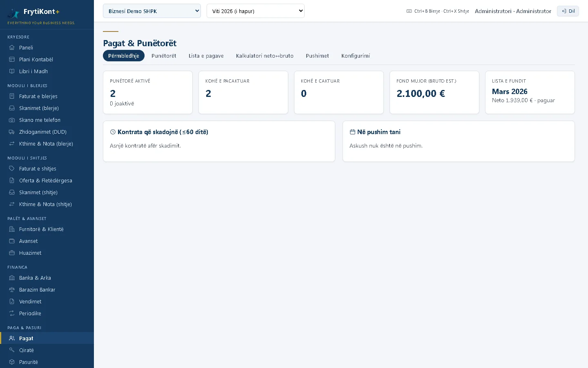The image size is (588, 368).
Task: Select the Përmbledhje tab
Action: [124, 56]
